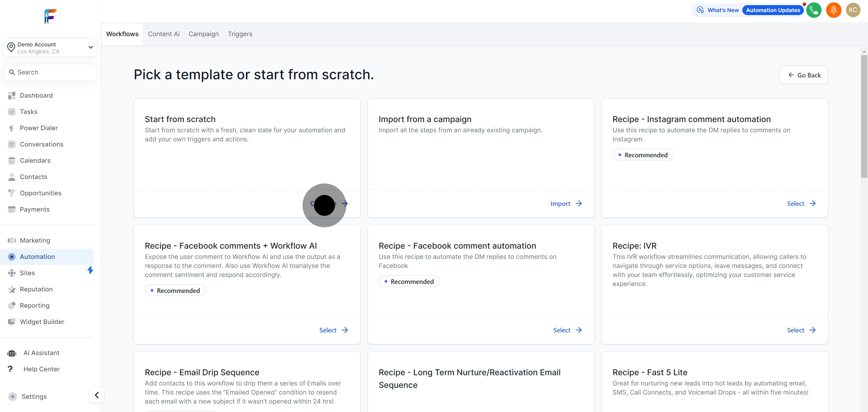This screenshot has height=412, width=868.
Task: Go to Calendars in the sidebar
Action: pos(35,161)
